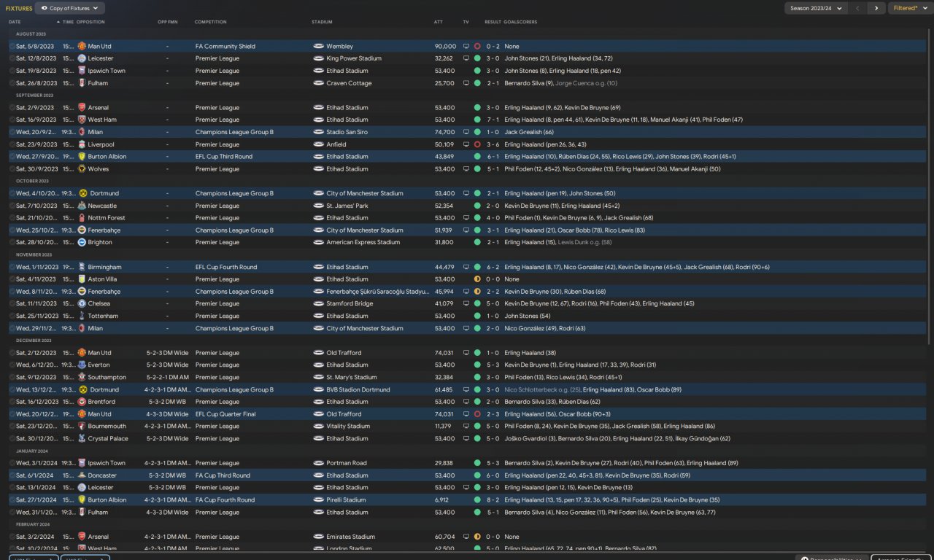The height and width of the screenshot is (560, 934).
Task: Sort by the Result column header
Action: (x=493, y=22)
